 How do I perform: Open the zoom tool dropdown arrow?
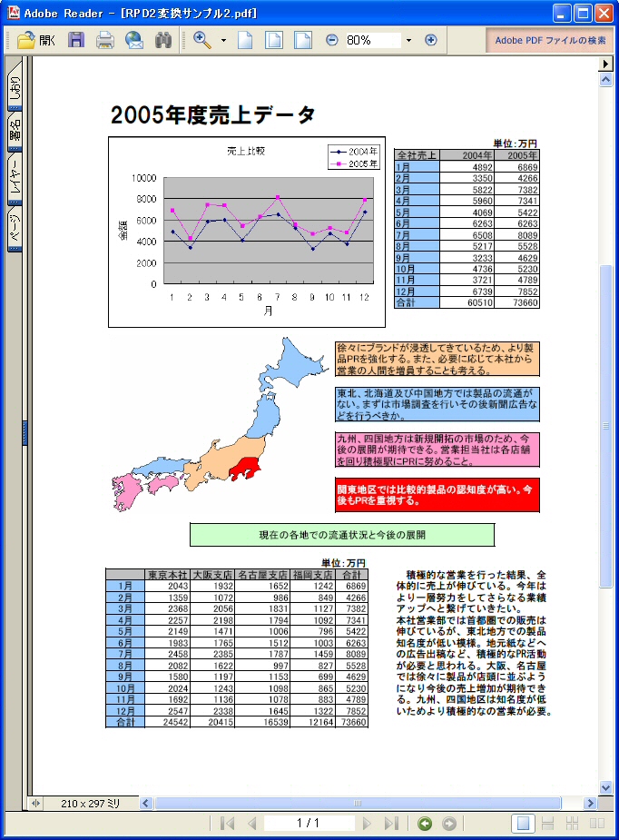(223, 40)
